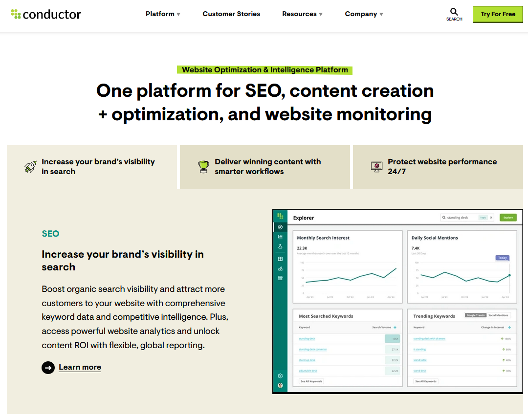Click the compass Explorer icon in dashboard sidebar
The image size is (528, 420).
280,227
